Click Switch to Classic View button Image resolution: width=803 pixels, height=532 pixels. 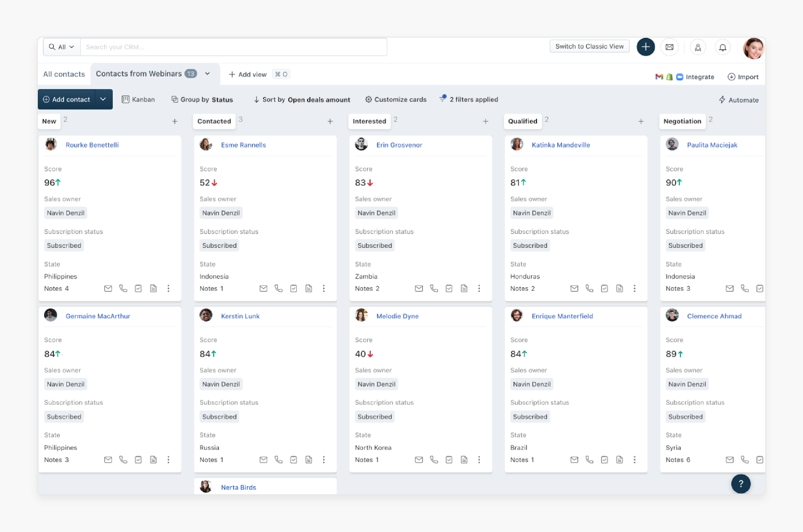[x=589, y=46]
